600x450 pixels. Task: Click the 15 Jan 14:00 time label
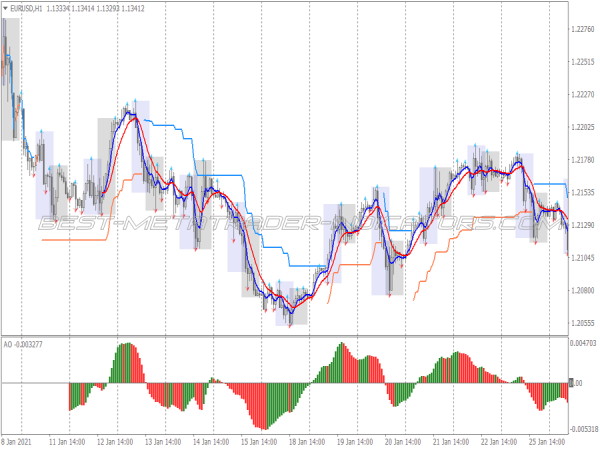pos(259,442)
